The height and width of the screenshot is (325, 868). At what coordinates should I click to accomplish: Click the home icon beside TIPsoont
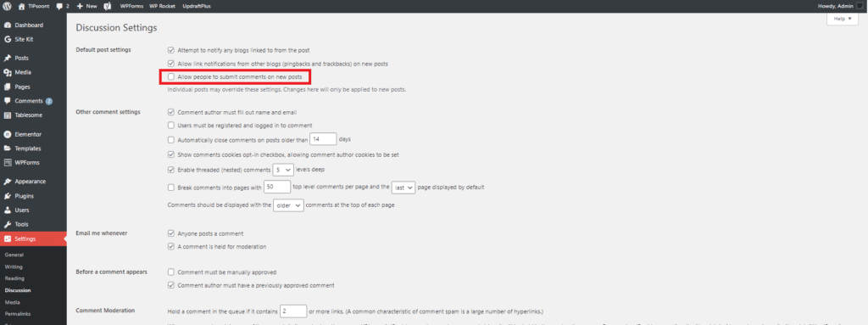[21, 6]
